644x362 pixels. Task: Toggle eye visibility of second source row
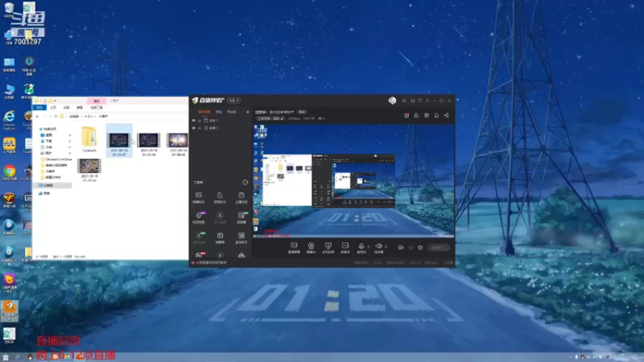194,128
